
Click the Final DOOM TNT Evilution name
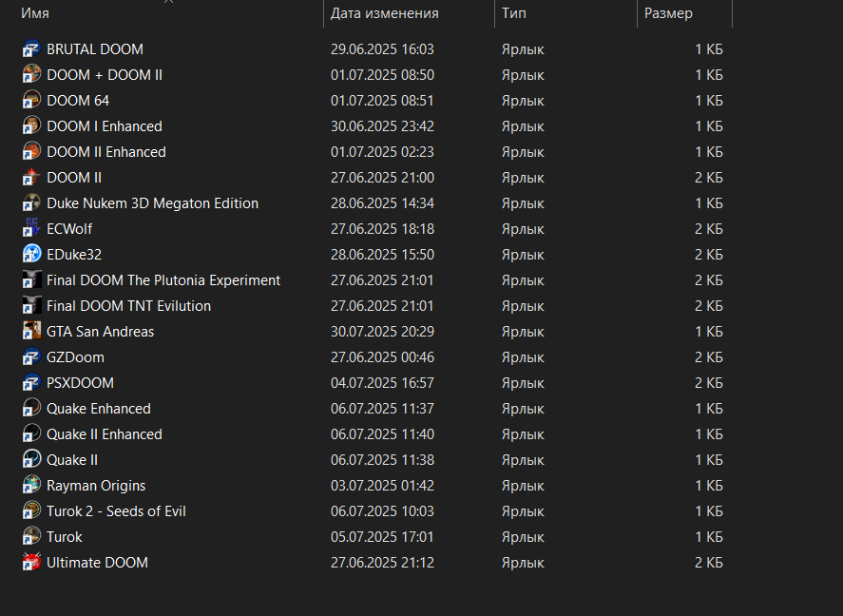[129, 306]
